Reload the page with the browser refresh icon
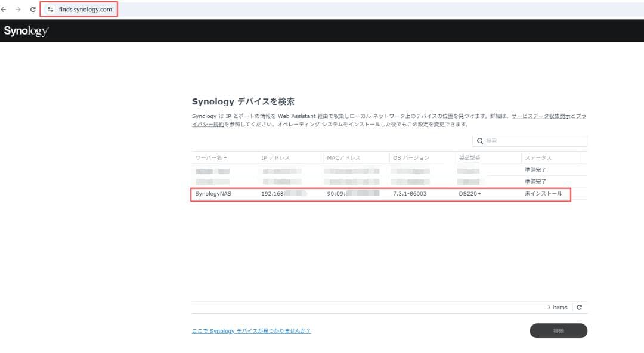 click(31, 9)
